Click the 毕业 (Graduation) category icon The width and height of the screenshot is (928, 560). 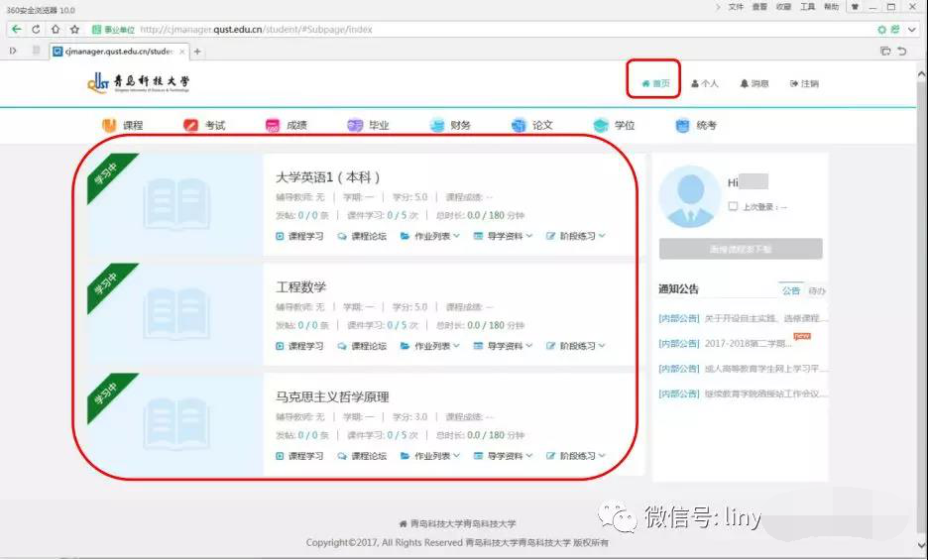[x=355, y=125]
